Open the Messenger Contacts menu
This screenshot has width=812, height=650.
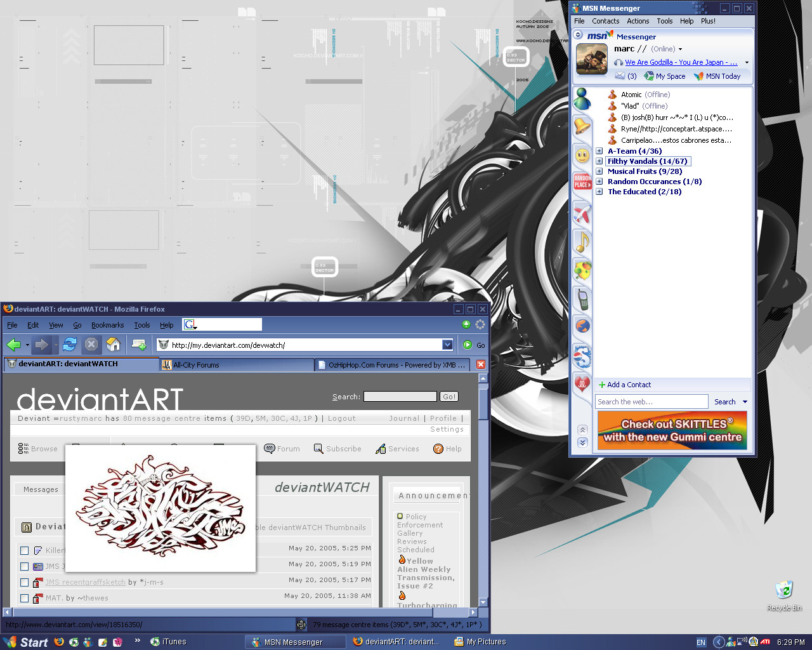[606, 21]
